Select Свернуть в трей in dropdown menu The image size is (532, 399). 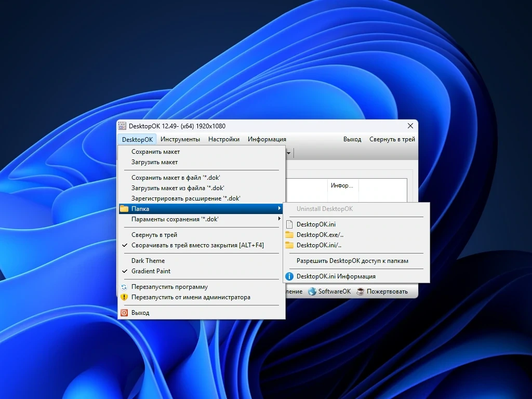tap(202, 235)
